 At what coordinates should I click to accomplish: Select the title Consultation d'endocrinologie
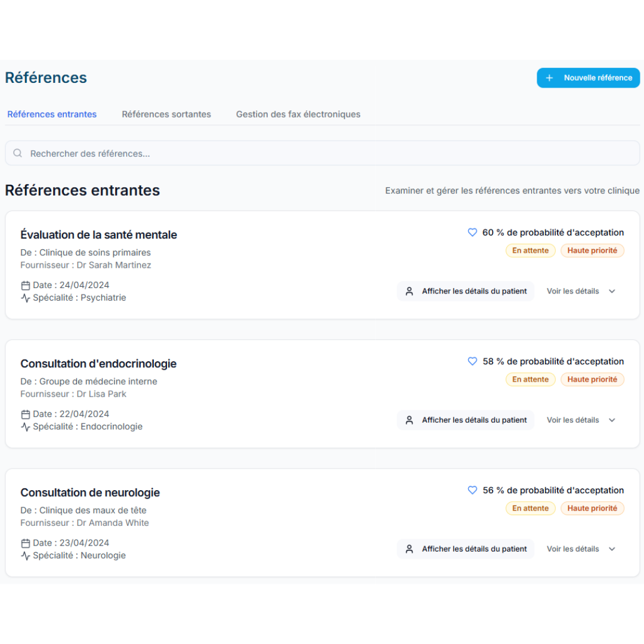98,364
